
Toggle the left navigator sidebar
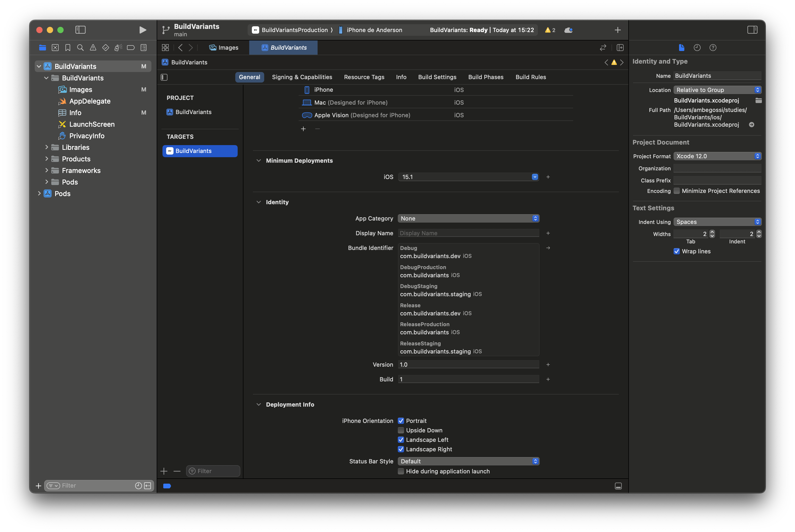[80, 30]
